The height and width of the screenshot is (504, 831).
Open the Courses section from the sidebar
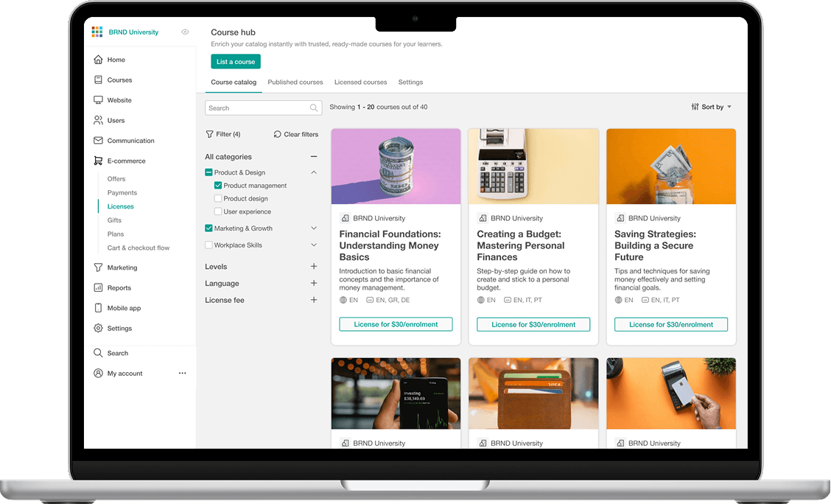[x=98, y=80]
